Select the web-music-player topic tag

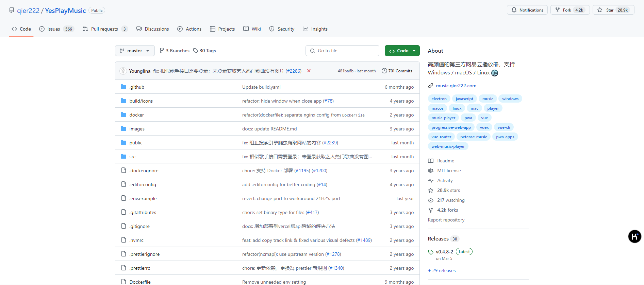click(x=448, y=146)
